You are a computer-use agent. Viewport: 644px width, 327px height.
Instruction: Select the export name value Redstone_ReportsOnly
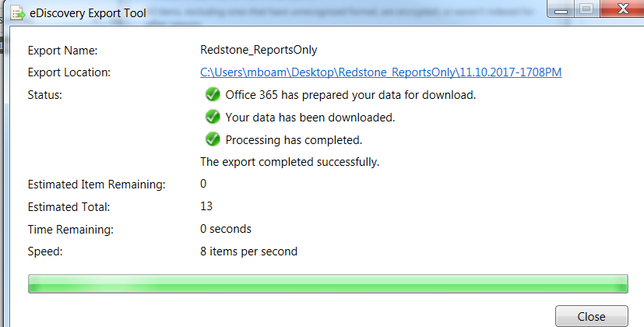point(259,51)
